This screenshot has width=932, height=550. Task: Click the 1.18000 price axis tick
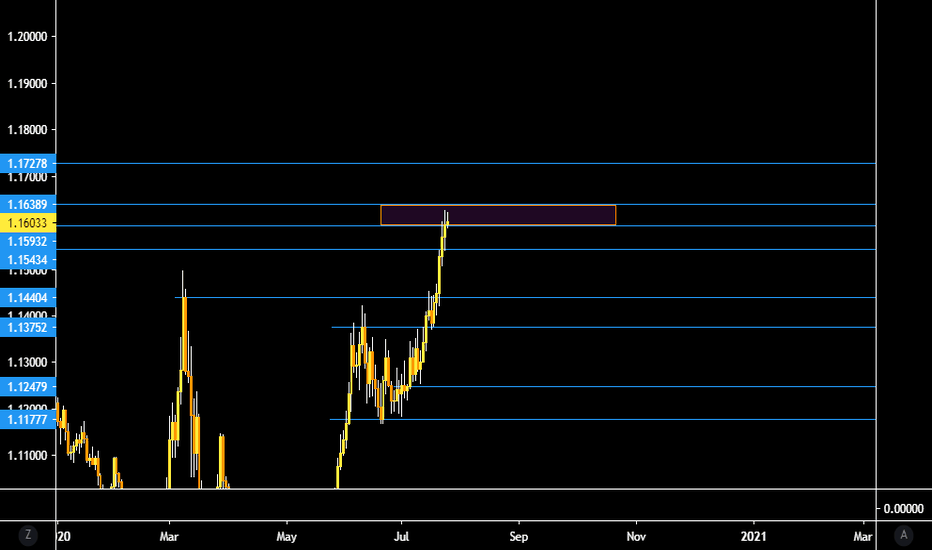click(27, 130)
